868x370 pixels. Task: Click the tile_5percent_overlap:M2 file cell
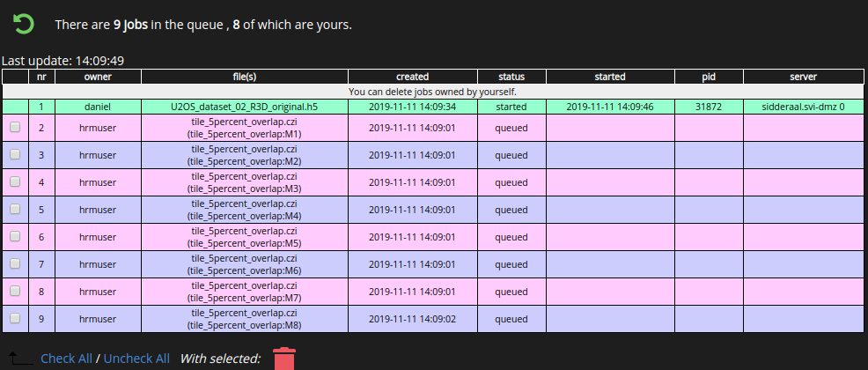pyautogui.click(x=245, y=154)
